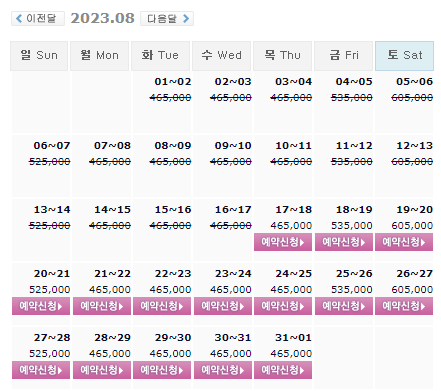Click the 02~03 date label
The width and height of the screenshot is (441, 391).
tap(233, 82)
